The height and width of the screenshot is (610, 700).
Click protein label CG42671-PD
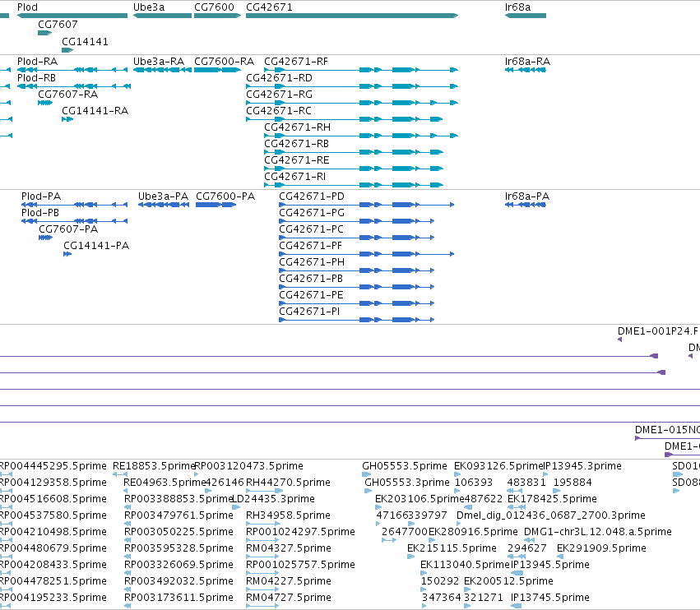(x=312, y=196)
